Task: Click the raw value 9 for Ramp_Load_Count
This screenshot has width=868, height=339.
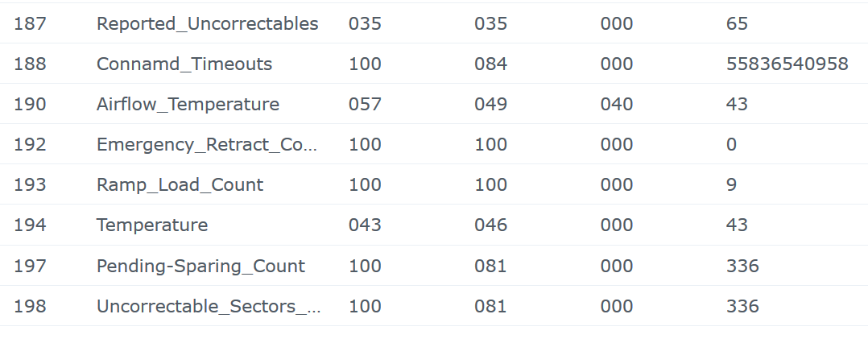Action: [730, 184]
